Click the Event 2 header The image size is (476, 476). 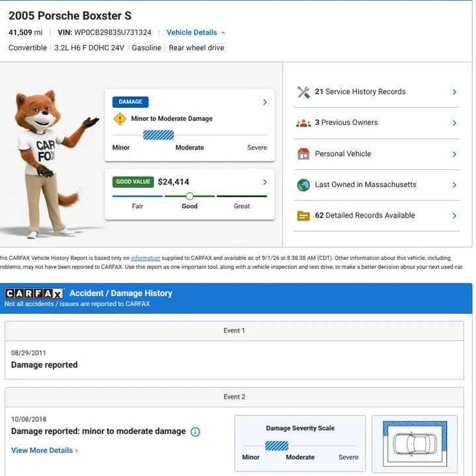234,397
